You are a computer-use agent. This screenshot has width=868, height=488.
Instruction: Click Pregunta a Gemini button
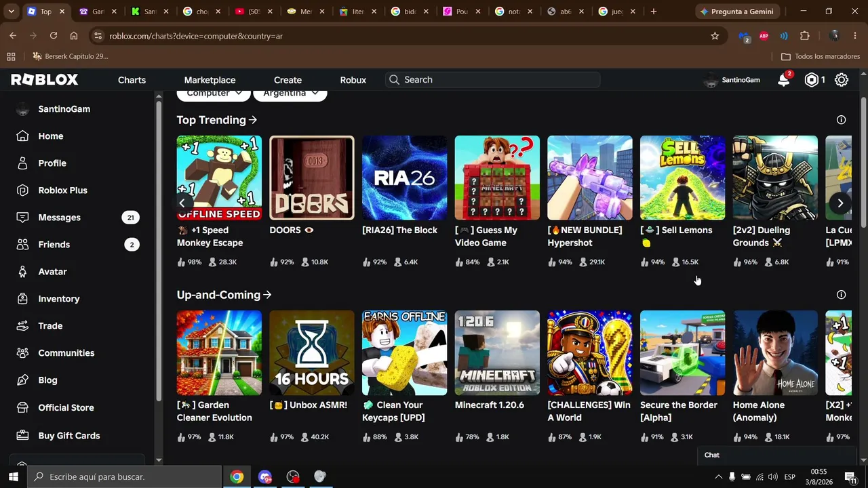pyautogui.click(x=738, y=12)
